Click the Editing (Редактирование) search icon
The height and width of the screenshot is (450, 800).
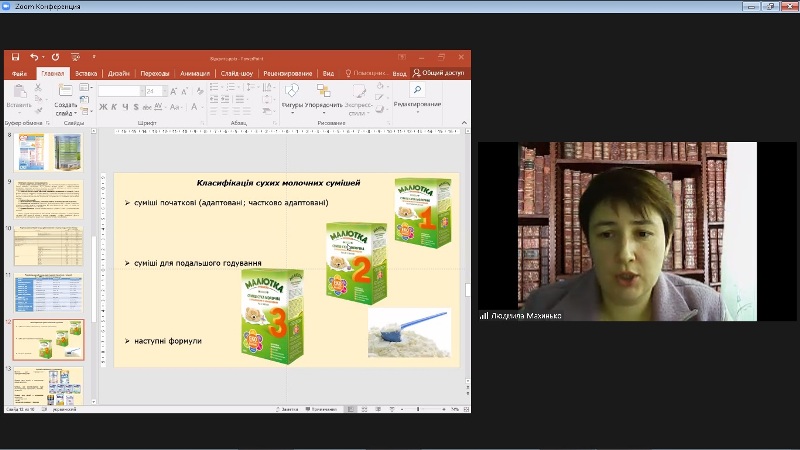[417, 90]
